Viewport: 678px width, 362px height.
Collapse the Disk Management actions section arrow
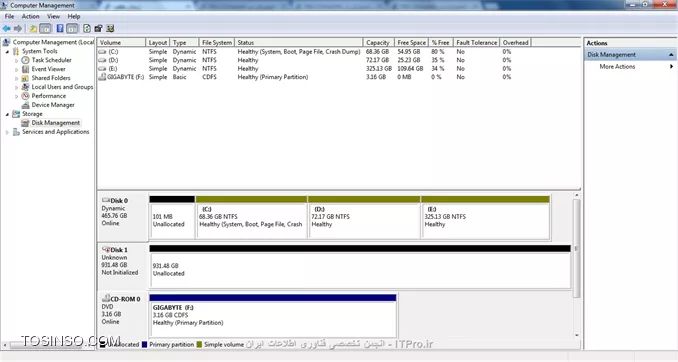[x=671, y=55]
